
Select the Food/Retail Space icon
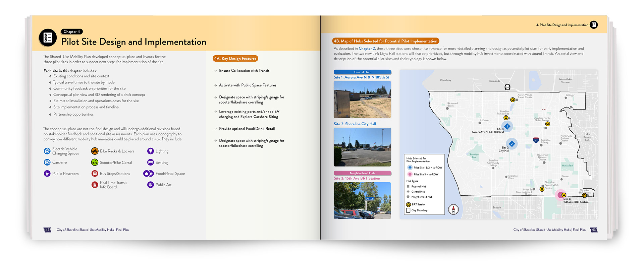click(149, 174)
